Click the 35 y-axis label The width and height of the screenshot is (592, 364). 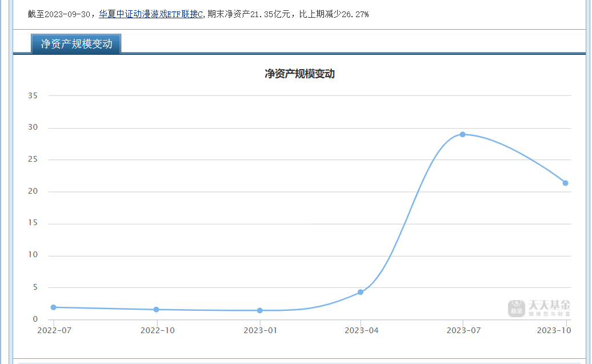coord(33,95)
